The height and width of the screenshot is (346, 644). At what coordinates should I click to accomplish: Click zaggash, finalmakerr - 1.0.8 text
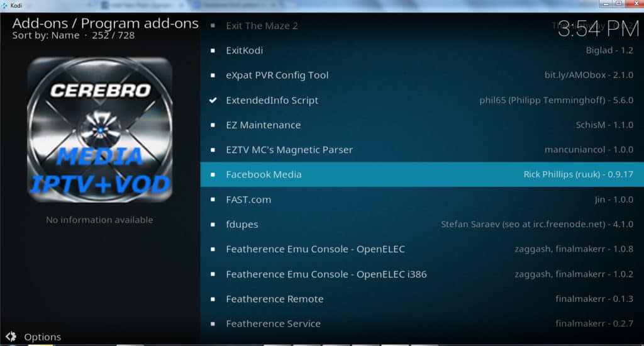point(574,249)
